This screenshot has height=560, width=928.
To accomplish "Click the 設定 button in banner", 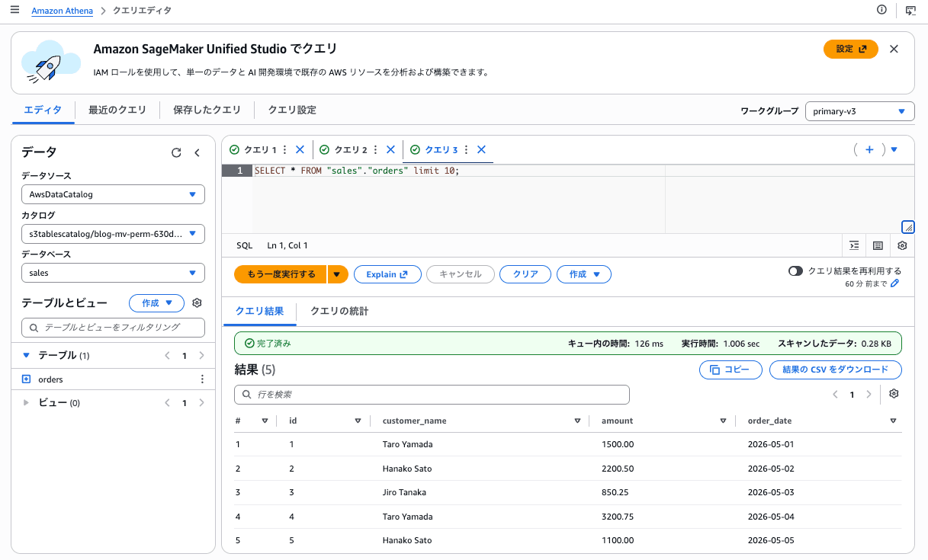I will point(851,49).
